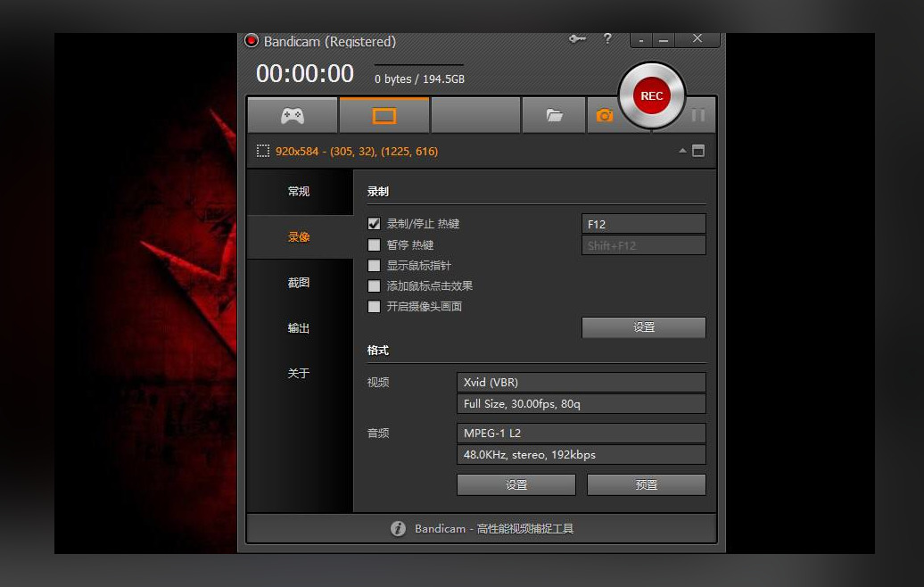
Task: Open the output folder icon
Action: pyautogui.click(x=554, y=115)
